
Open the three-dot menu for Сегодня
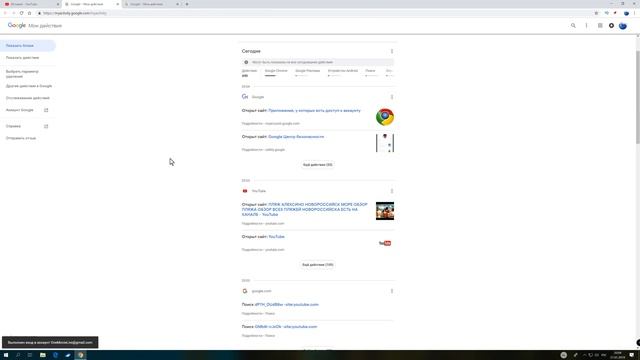[392, 51]
